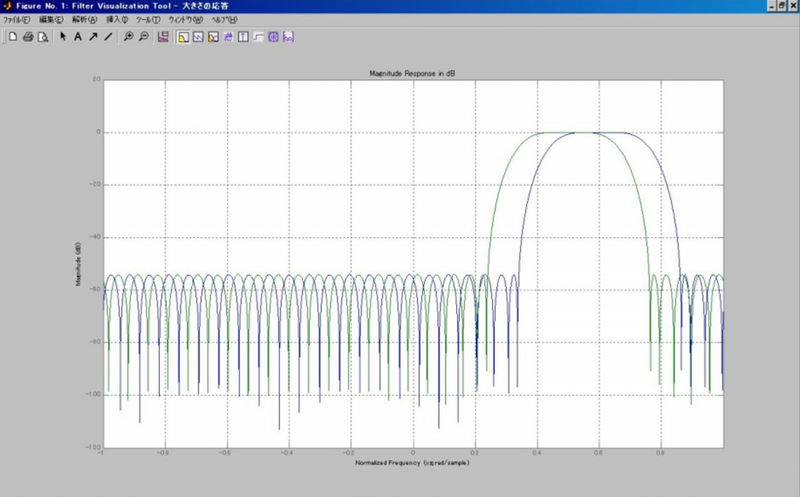Viewport: 800px width, 497px height.
Task: Open the ヘルプ(H) help menu
Action: 222,20
